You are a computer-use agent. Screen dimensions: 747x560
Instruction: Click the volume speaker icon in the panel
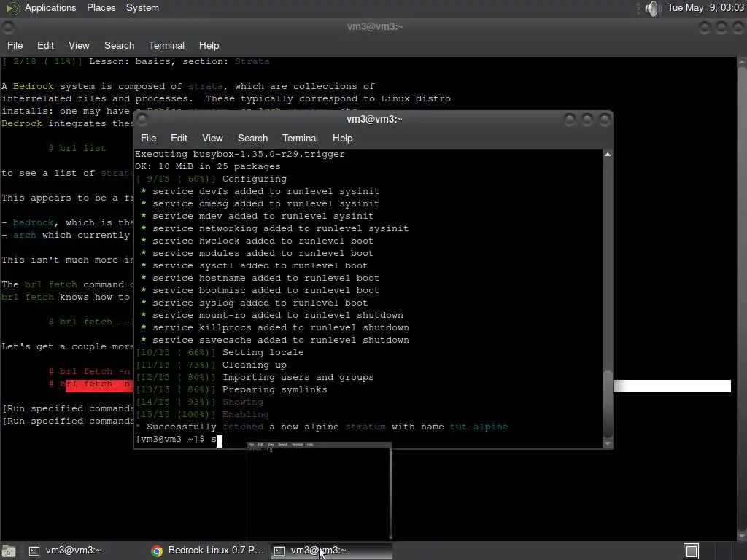[652, 8]
